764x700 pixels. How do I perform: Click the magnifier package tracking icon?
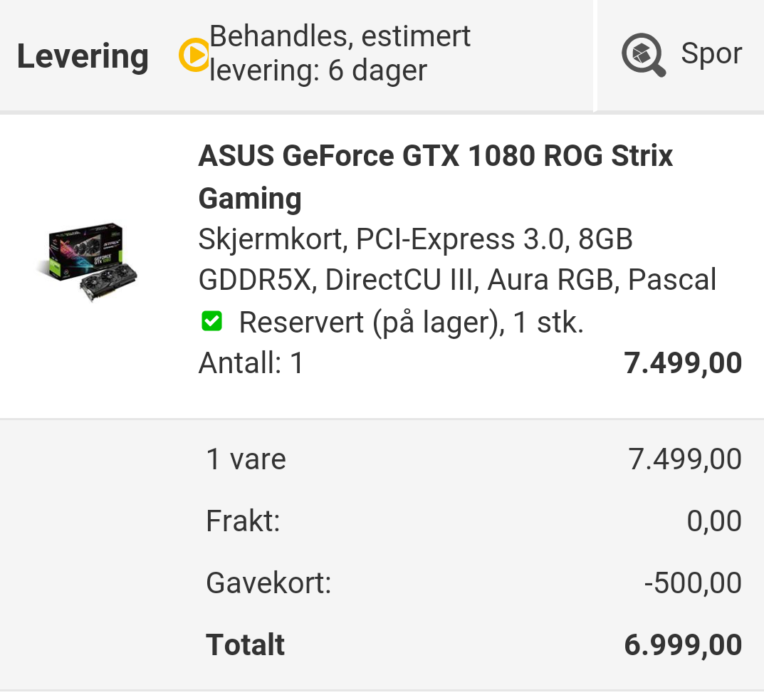643,55
